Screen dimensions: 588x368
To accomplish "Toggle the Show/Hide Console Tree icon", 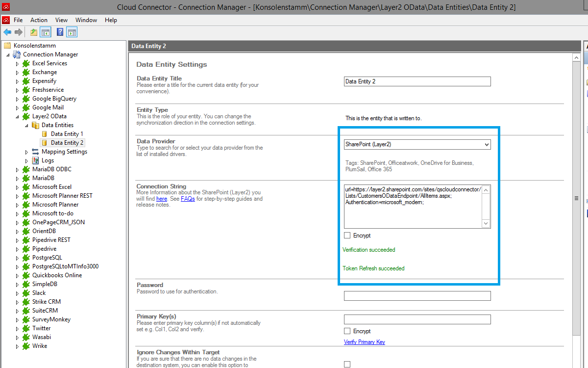I will pyautogui.click(x=46, y=32).
